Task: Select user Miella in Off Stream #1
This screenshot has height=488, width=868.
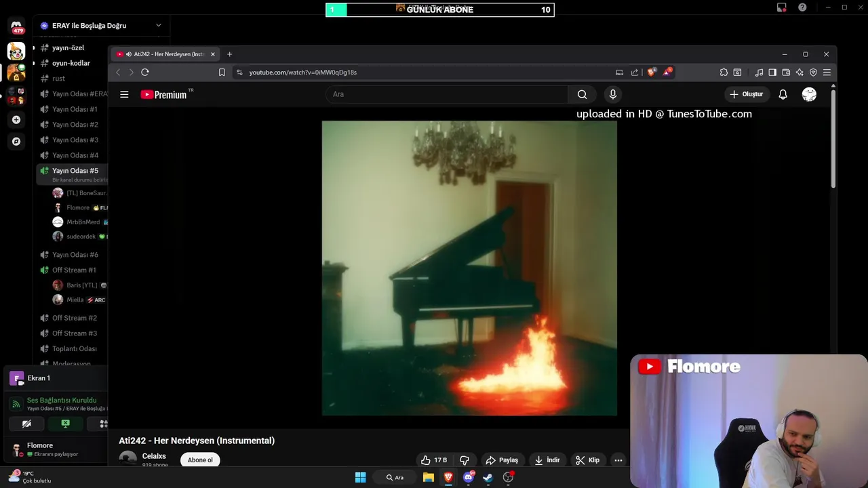Action: [80, 300]
